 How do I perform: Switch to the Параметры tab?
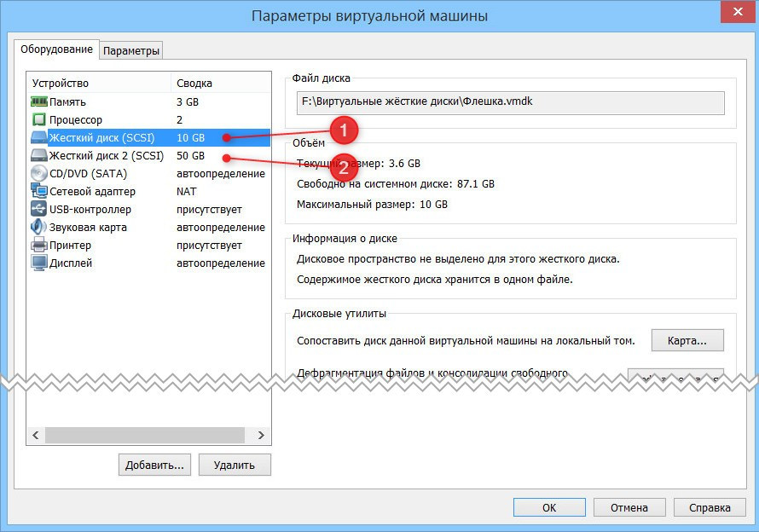click(x=131, y=51)
